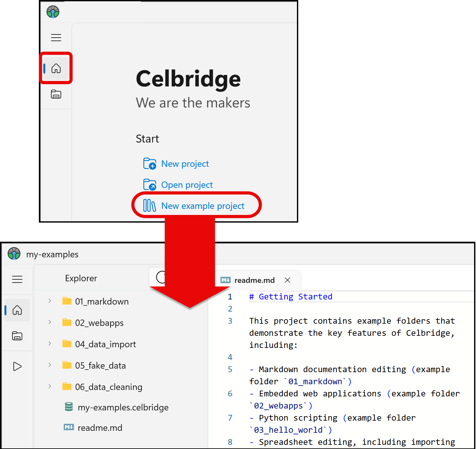The height and width of the screenshot is (449, 476).
Task: Expand the 06_data_cleaning folder
Action: click(49, 386)
